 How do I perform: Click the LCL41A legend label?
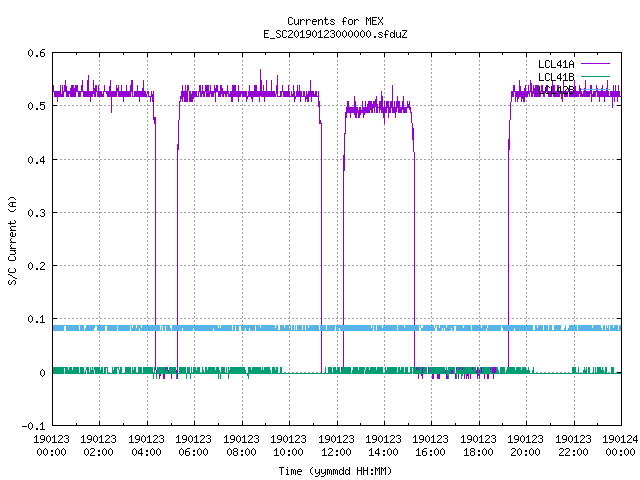point(556,64)
